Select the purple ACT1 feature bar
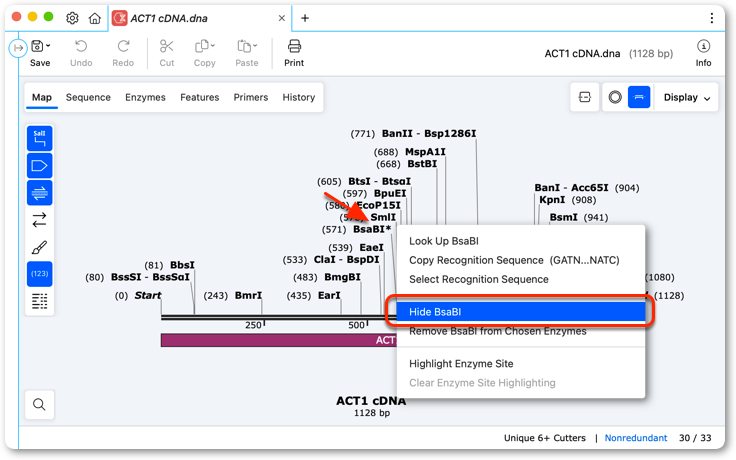736x460 pixels. [x=279, y=340]
